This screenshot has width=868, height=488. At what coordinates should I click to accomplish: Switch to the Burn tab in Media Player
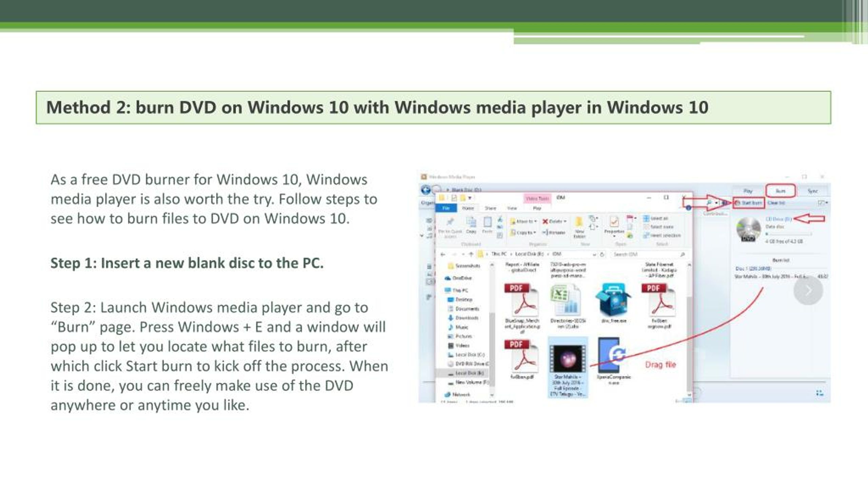click(780, 191)
